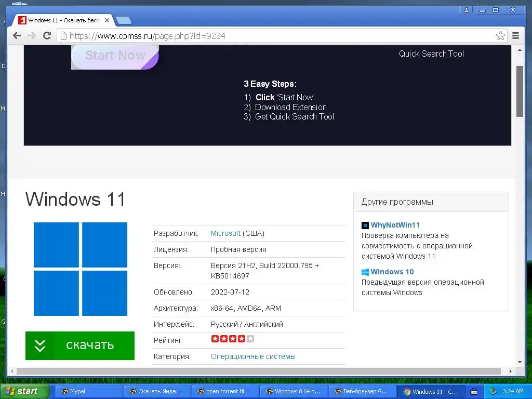Viewport: 532px width, 399px height.
Task: Open the WhyNotWin11 program link
Action: [x=395, y=225]
